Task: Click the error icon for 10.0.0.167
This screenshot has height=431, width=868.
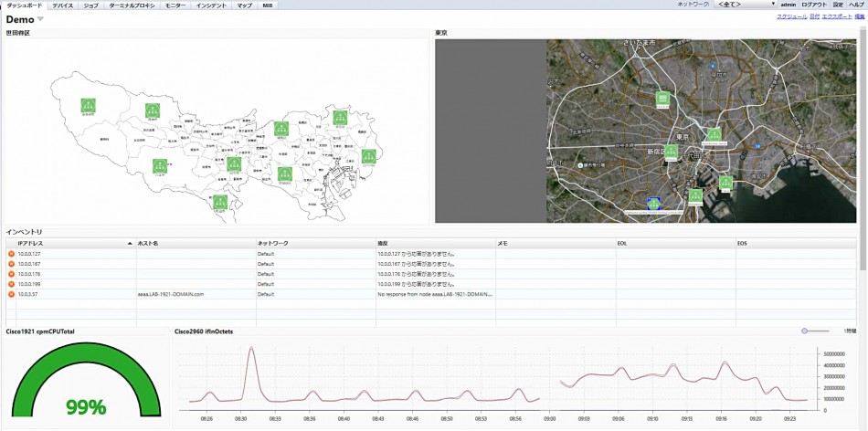Action: point(11,264)
